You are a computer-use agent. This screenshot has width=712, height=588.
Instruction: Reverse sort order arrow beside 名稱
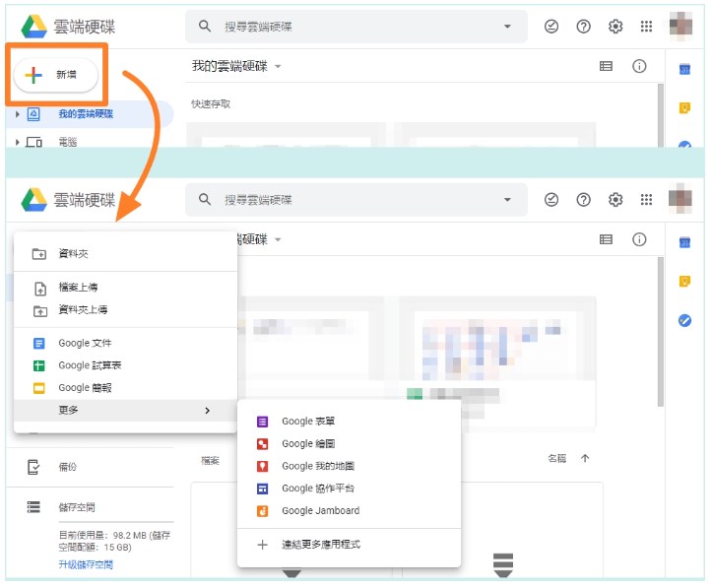[x=585, y=459]
